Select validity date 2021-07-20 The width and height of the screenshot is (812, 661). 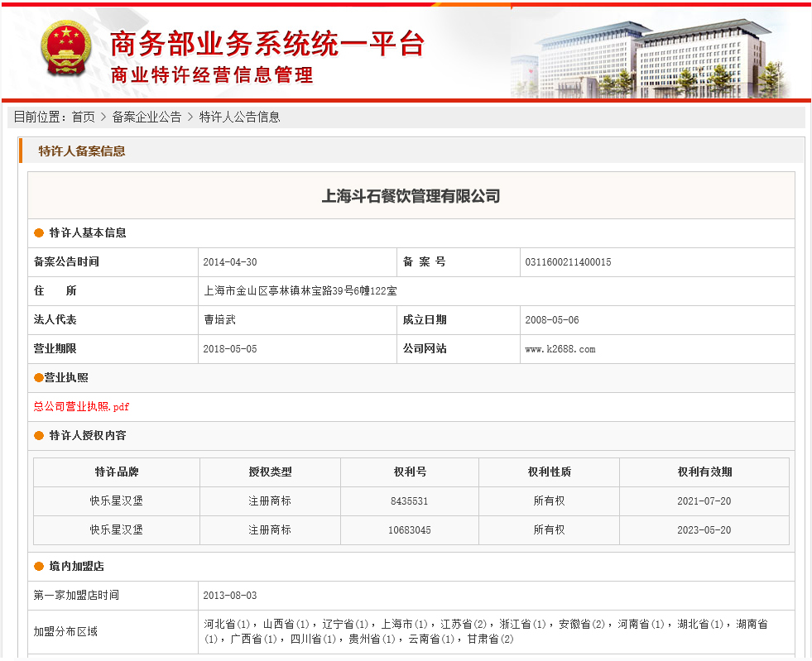pos(704,501)
